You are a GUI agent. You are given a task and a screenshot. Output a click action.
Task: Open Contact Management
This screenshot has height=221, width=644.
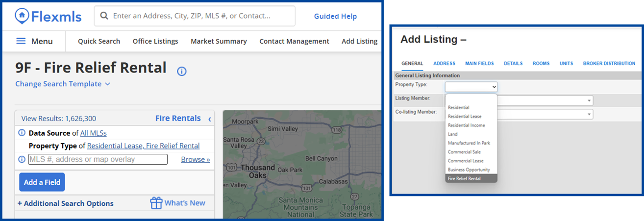coord(294,41)
